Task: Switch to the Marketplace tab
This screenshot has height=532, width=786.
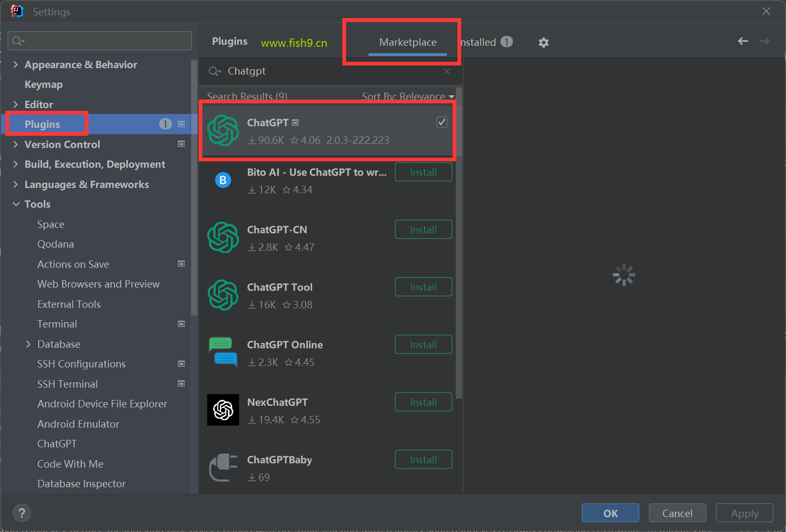Action: (x=408, y=42)
